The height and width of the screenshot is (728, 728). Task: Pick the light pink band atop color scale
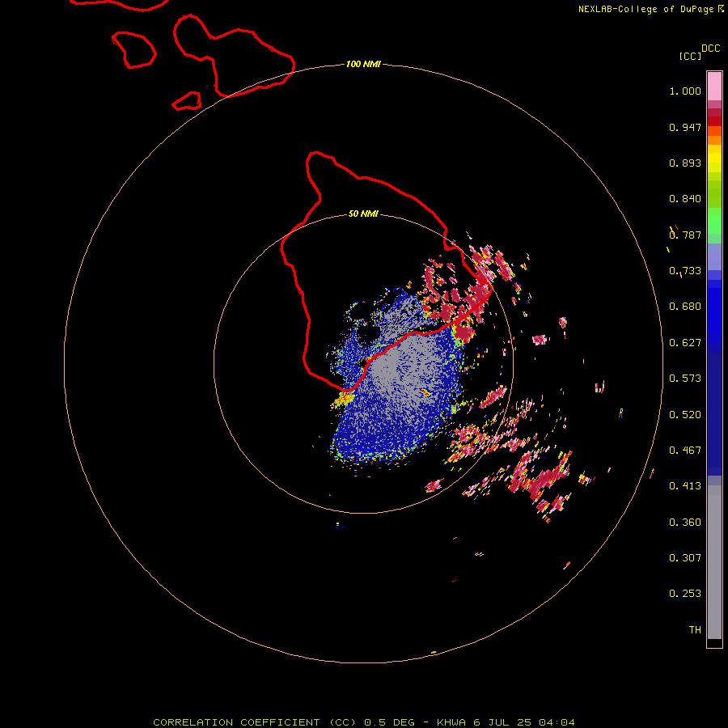click(x=714, y=86)
